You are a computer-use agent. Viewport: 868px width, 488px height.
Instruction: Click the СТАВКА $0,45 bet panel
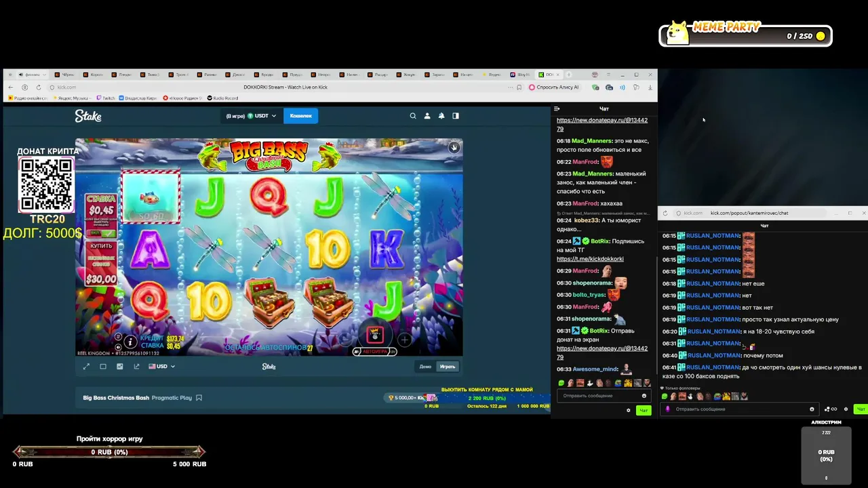(101, 216)
